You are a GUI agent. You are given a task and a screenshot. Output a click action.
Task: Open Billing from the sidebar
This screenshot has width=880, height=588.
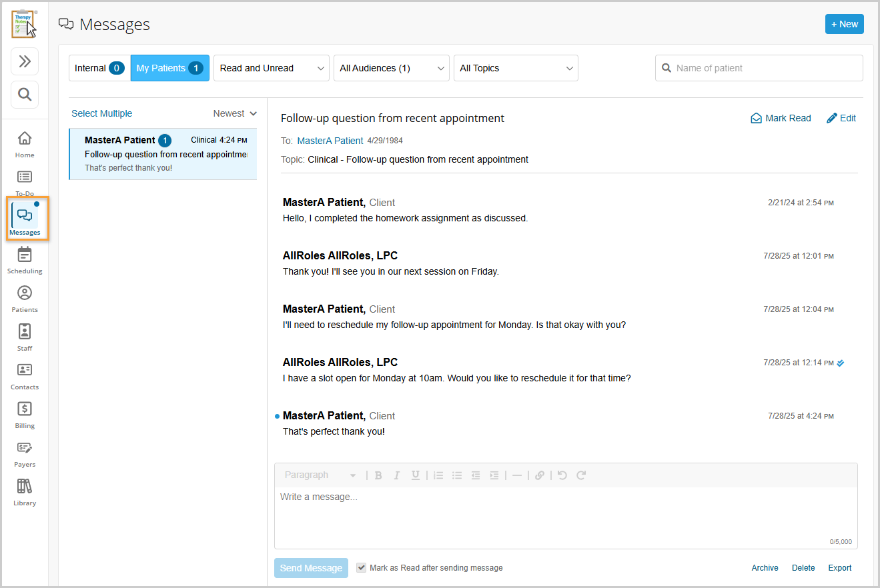click(24, 413)
